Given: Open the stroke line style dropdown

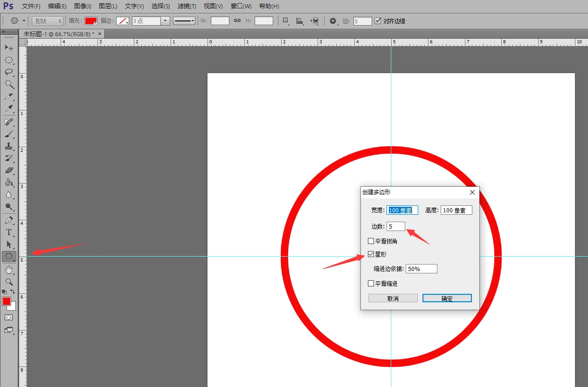Looking at the screenshot, I should point(184,21).
